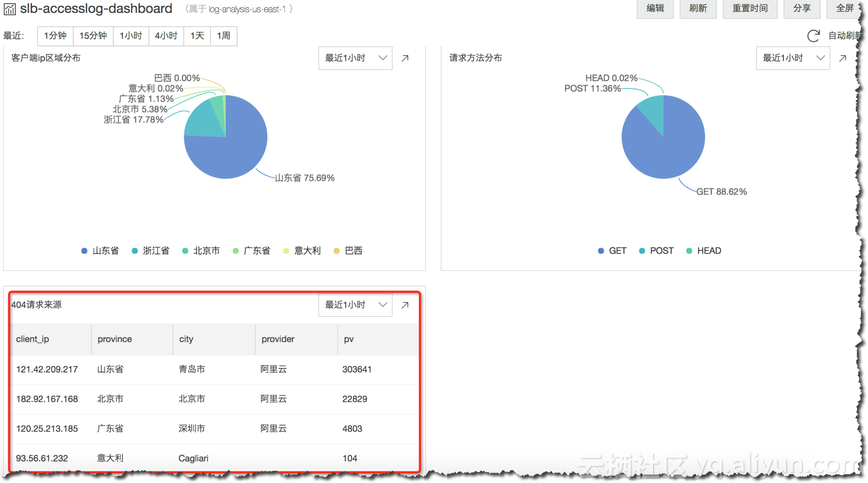
Task: Click the auto-refresh circular arrow icon
Action: (813, 35)
